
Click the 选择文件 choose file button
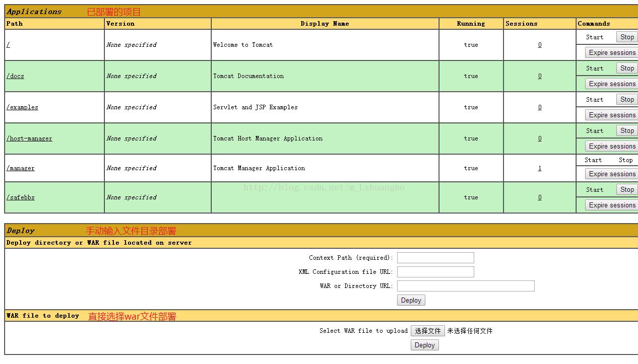pyautogui.click(x=428, y=331)
